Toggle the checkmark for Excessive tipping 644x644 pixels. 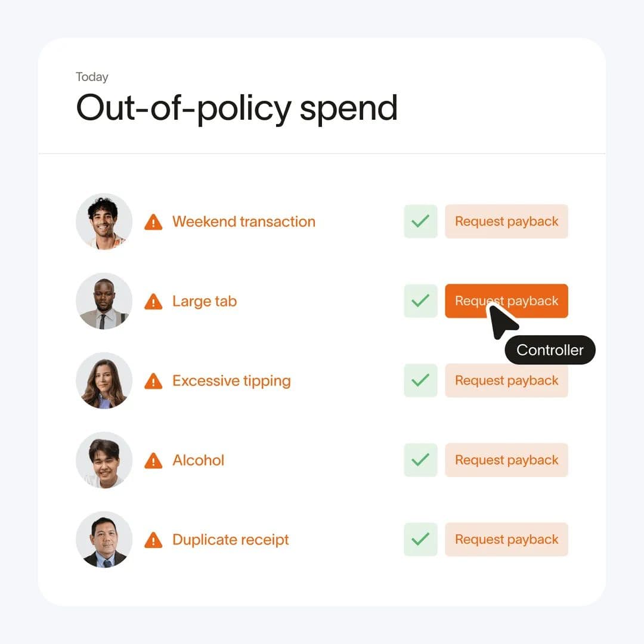pos(421,380)
